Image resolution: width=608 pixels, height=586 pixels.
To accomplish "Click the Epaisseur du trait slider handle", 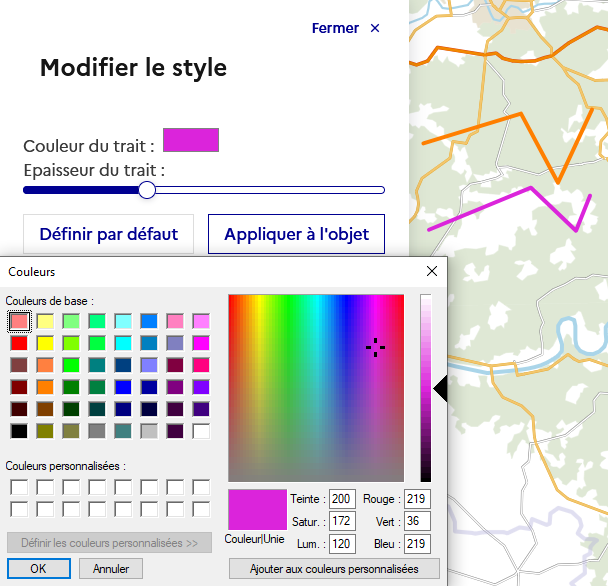I will 147,190.
